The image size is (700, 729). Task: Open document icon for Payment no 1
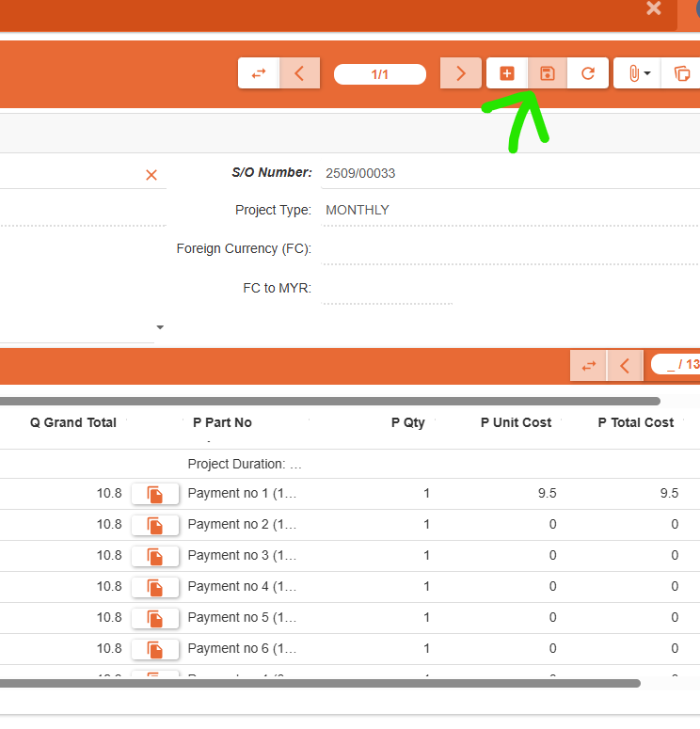pyautogui.click(x=155, y=494)
